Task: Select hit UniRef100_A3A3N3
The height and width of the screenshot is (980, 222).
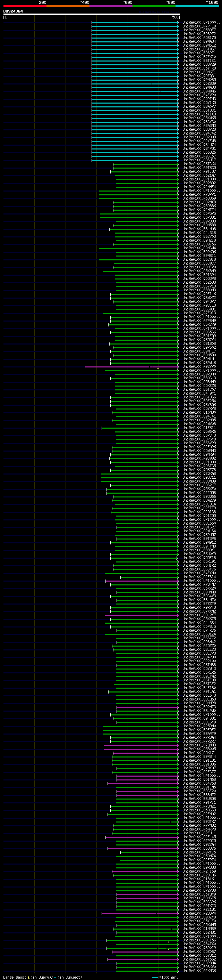Action: coord(199,125)
